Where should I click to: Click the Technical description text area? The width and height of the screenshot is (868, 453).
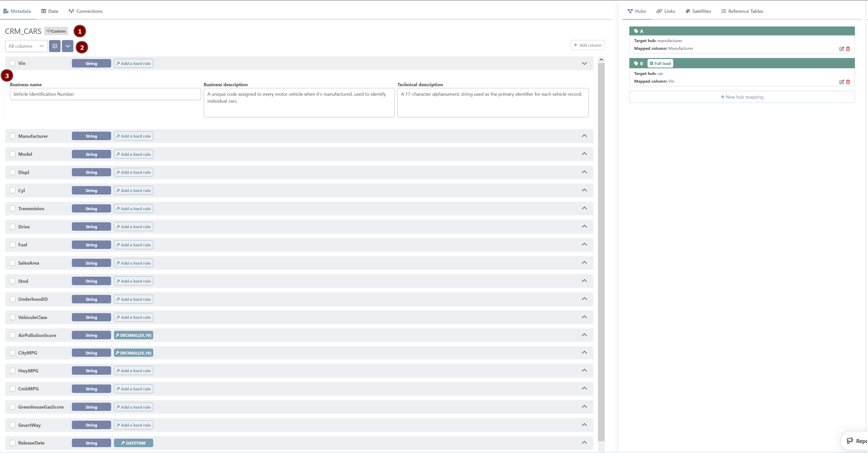pos(493,103)
